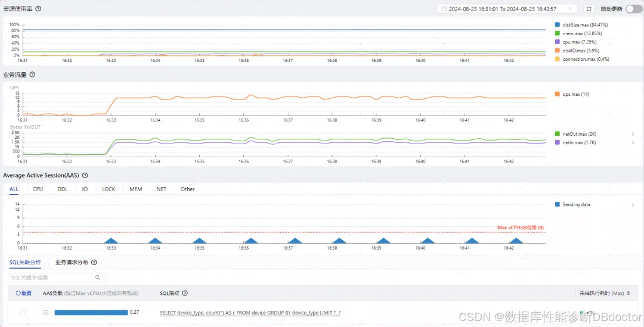Image resolution: width=644 pixels, height=327 pixels.
Task: Click the refresh icon beside the date range
Action: [589, 9]
